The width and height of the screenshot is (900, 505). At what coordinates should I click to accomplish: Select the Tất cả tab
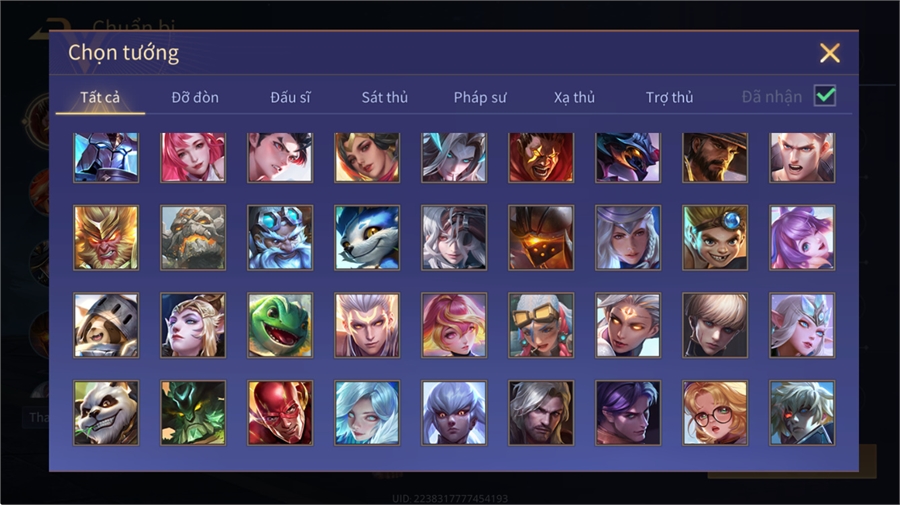pyautogui.click(x=100, y=98)
